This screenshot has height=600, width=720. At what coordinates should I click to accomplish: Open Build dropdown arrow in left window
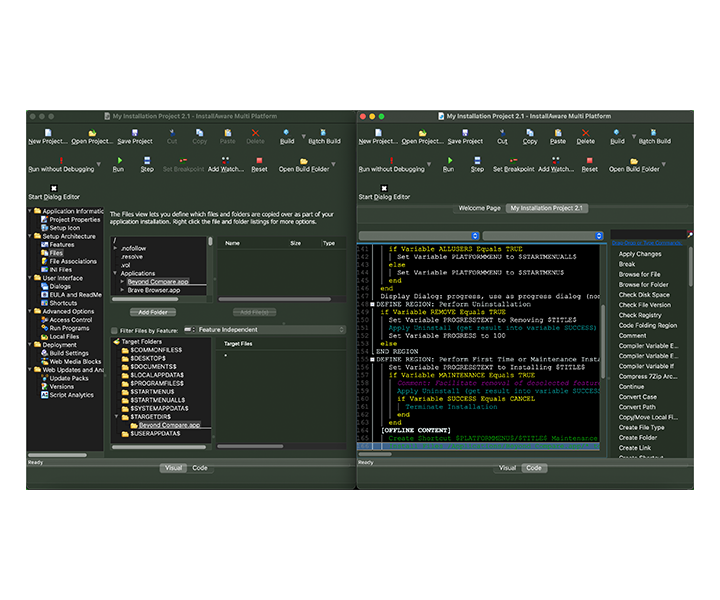click(x=303, y=136)
